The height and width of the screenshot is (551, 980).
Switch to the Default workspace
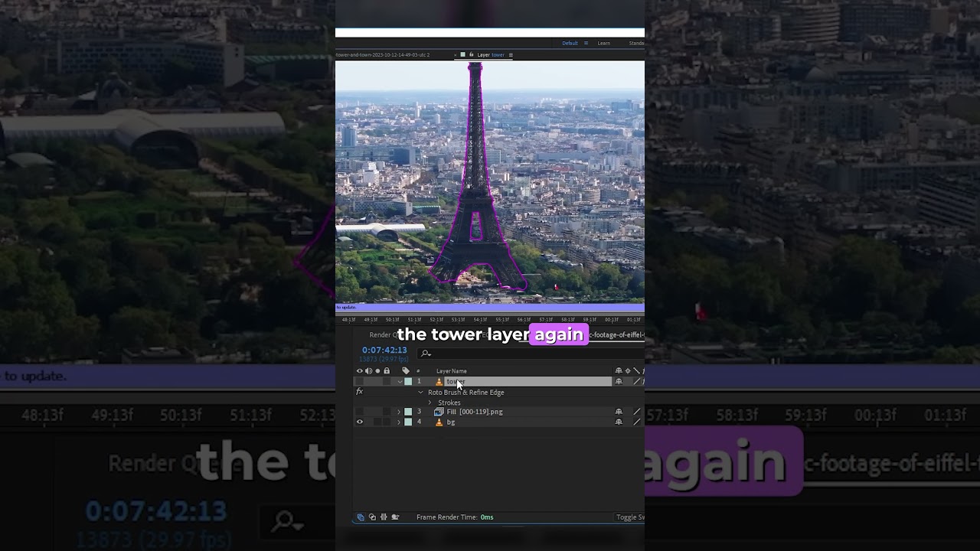point(570,43)
